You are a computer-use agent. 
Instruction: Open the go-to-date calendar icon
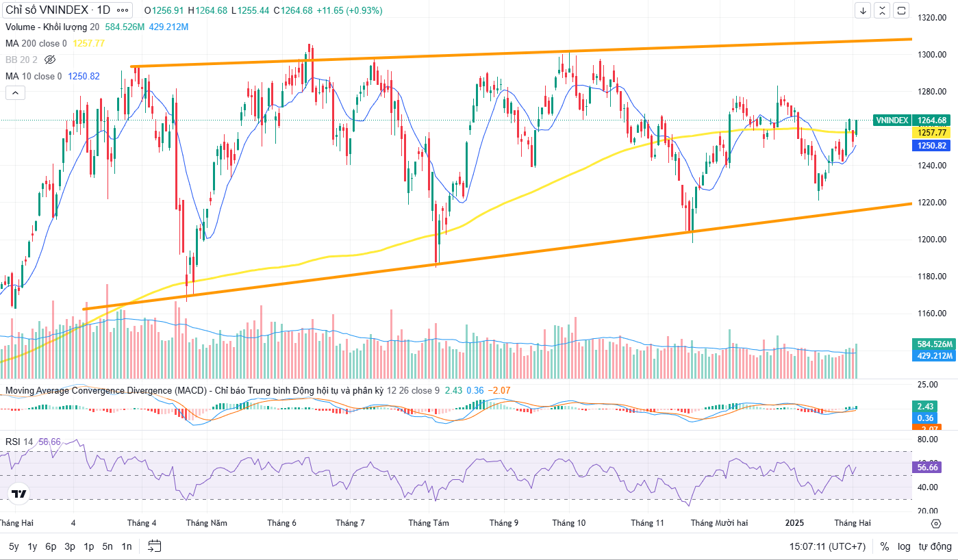(x=155, y=546)
